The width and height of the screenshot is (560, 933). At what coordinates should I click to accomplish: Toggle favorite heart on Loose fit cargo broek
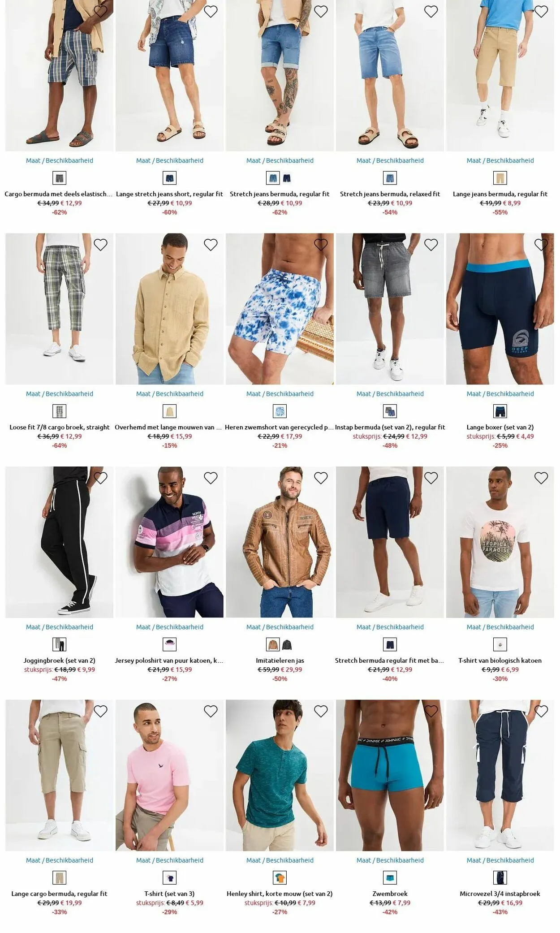(x=100, y=245)
